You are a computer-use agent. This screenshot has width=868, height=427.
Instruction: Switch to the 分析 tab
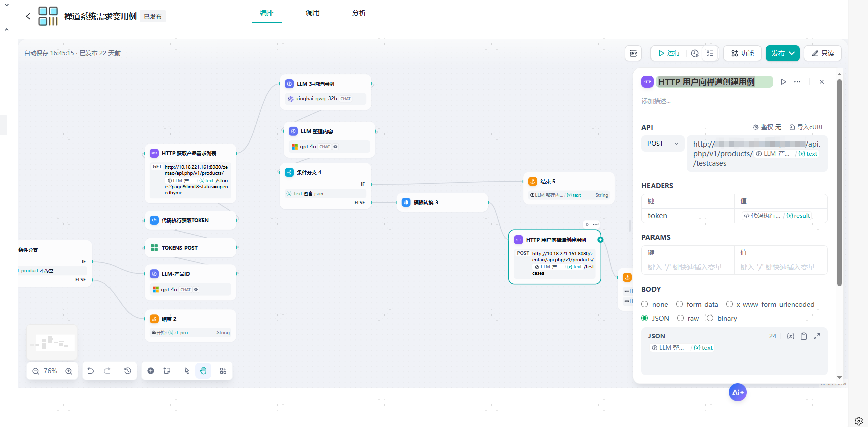point(359,13)
